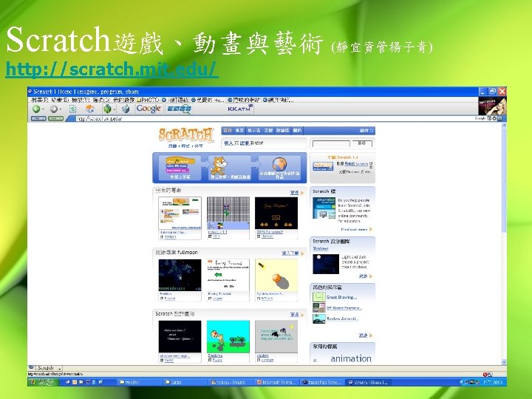The image size is (532, 399).
Task: Click the green cube toolbar icon
Action: pos(107,109)
